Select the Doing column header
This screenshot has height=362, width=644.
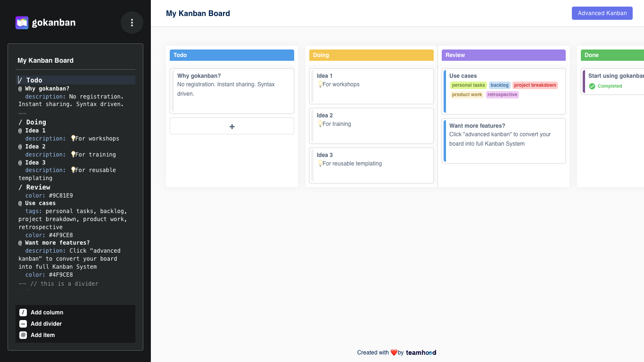coord(372,55)
